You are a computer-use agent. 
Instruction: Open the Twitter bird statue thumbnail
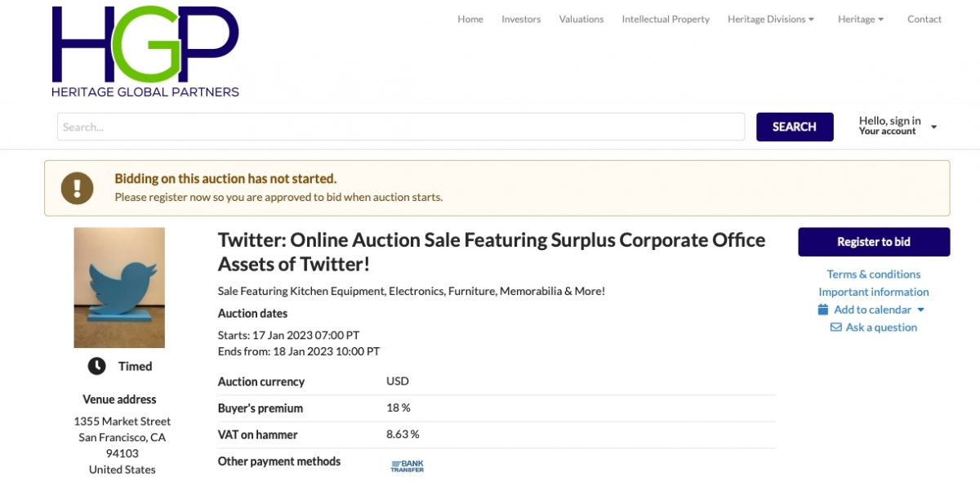(x=119, y=288)
